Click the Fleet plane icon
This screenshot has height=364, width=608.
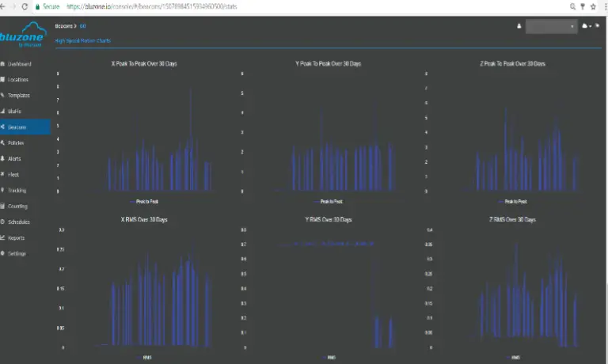(x=2, y=174)
